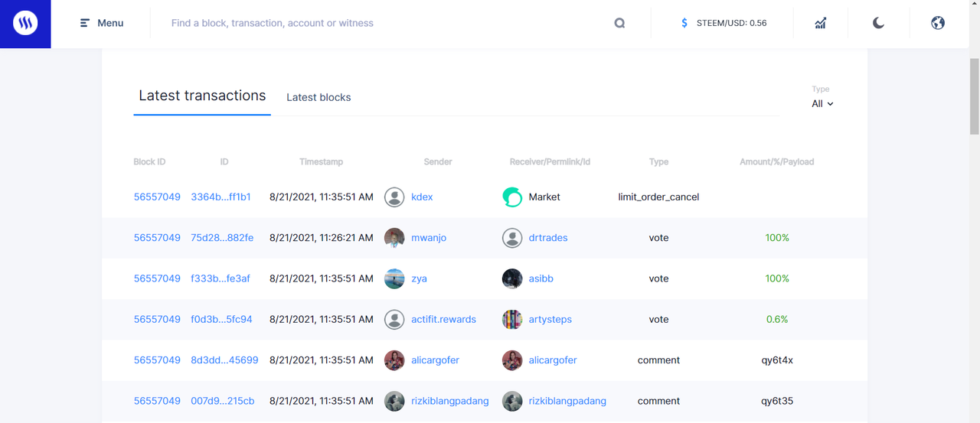The height and width of the screenshot is (423, 980).
Task: Select the Latest transactions tab
Action: coord(202,96)
